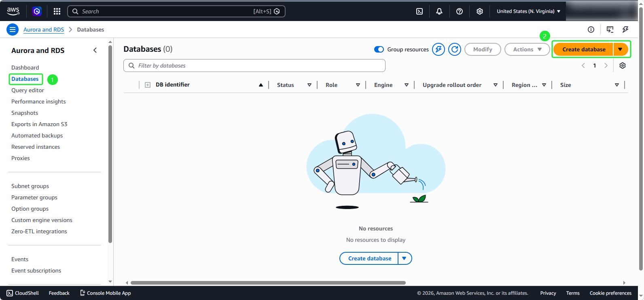Screen dimensions: 644x300
Task: Go to Snapshots in the sidebar
Action: pos(25,113)
